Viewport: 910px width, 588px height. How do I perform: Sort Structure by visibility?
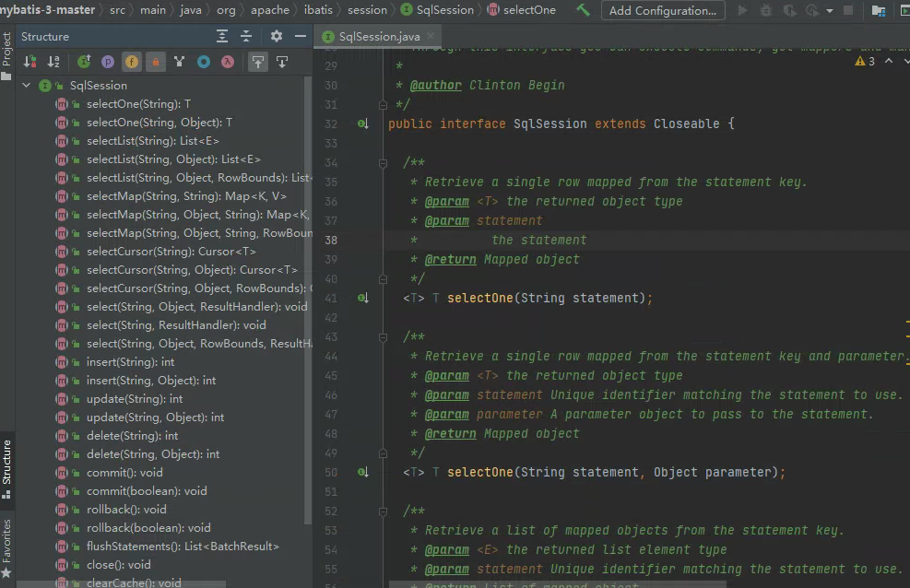click(x=30, y=62)
